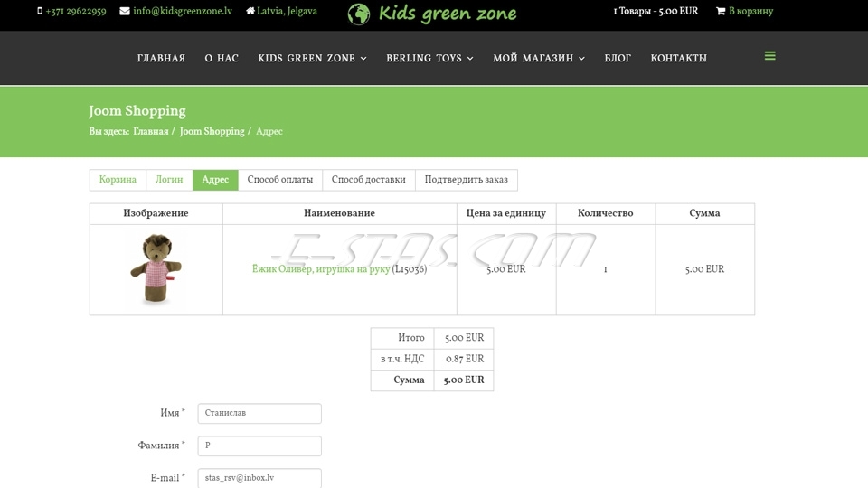Screen dimensions: 868x488
Task: Open the О НАС menu item
Action: 222,58
